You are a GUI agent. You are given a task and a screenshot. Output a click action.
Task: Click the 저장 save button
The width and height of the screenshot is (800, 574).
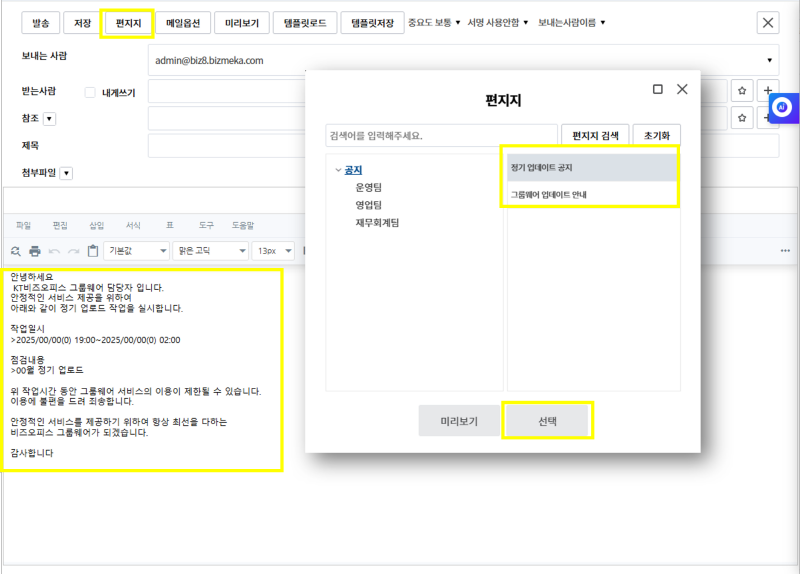point(82,23)
